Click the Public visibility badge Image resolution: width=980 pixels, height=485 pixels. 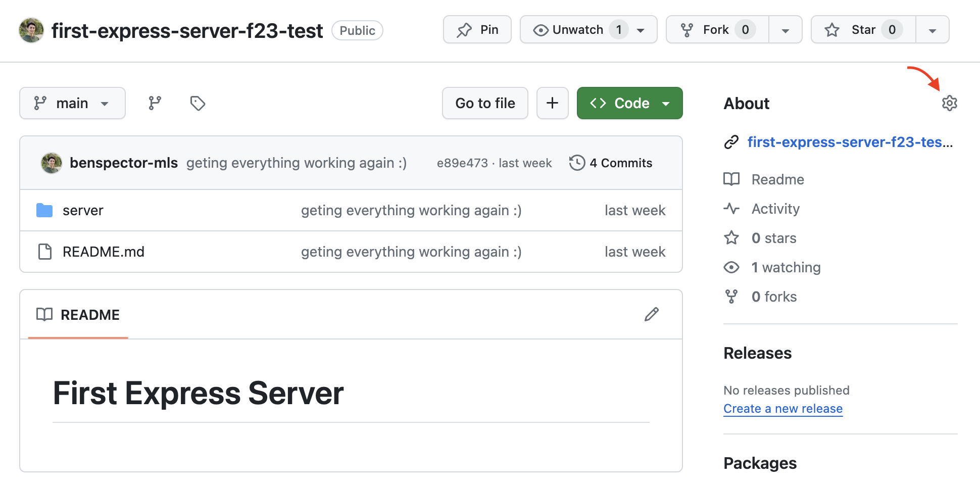pos(357,30)
